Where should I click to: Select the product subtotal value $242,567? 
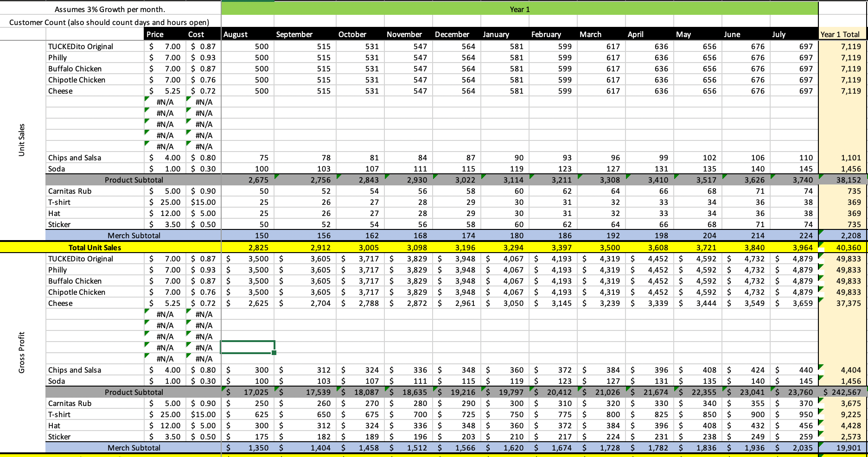point(842,392)
